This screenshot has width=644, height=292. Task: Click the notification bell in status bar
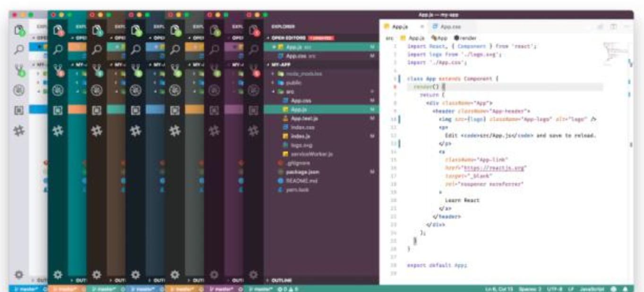pyautogui.click(x=626, y=289)
